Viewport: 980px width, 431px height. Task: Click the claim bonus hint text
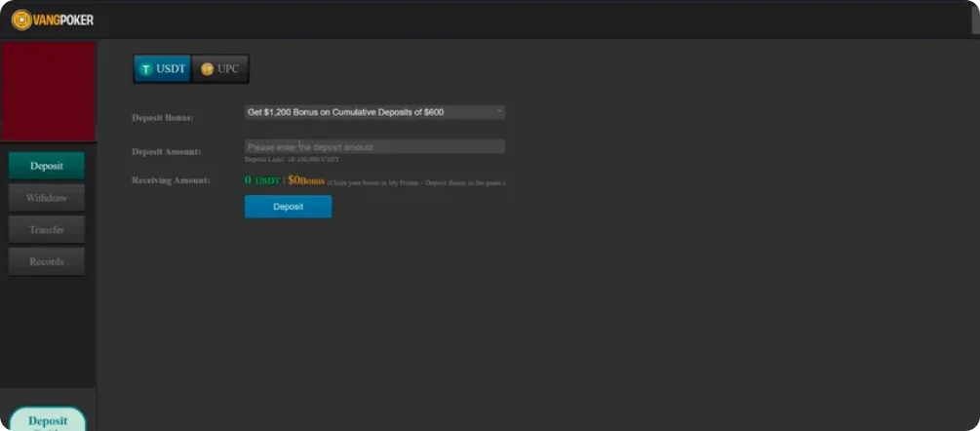point(416,182)
